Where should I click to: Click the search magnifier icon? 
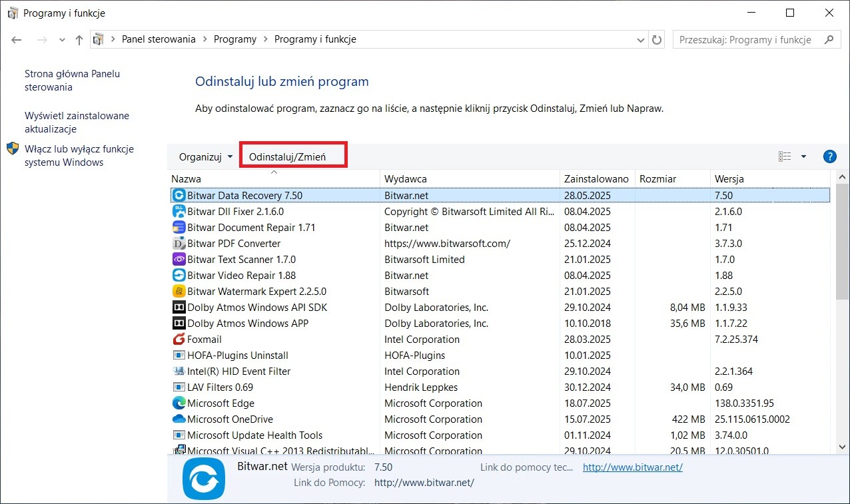[829, 40]
